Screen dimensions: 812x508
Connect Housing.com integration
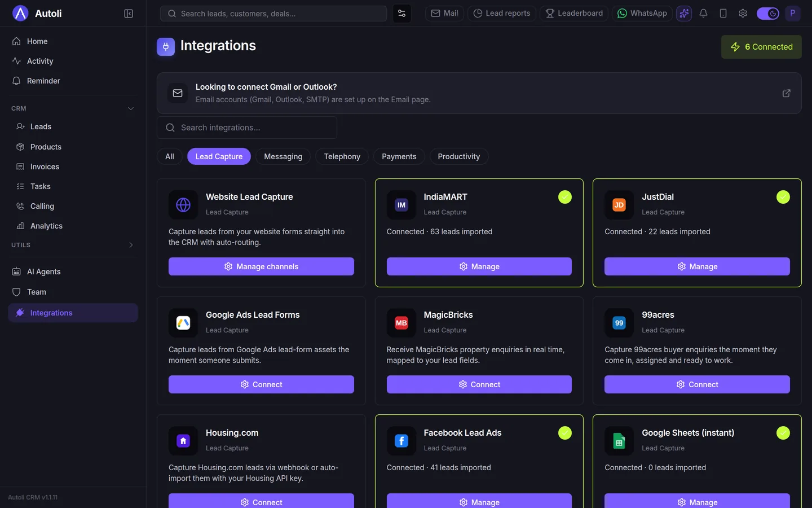(261, 501)
